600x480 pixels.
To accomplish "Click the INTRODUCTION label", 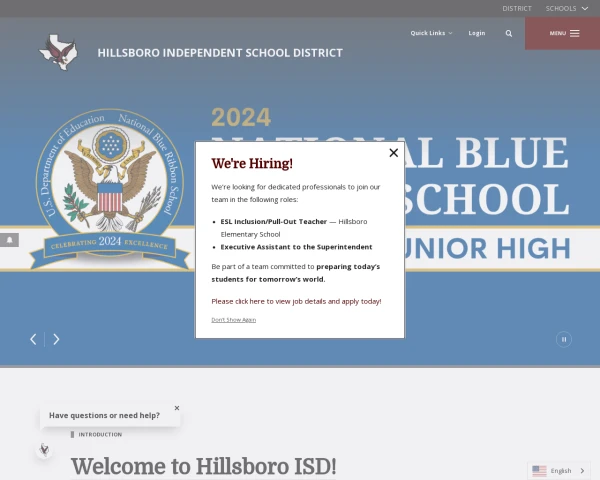I will click(x=100, y=434).
